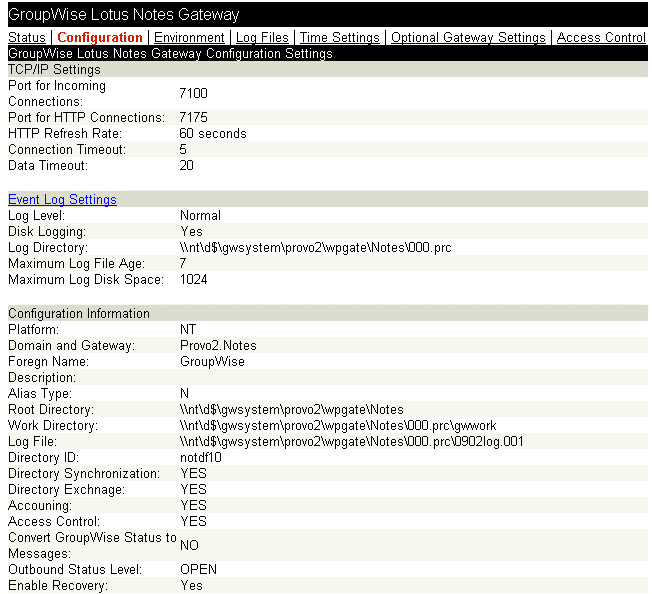
Task: Click the Alias Type value N
Action: click(x=185, y=394)
